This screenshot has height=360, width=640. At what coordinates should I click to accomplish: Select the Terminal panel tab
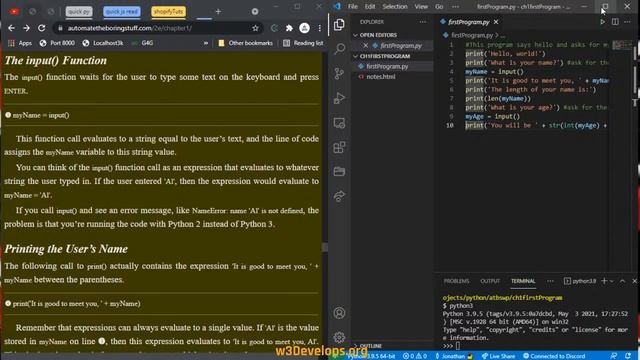523,281
